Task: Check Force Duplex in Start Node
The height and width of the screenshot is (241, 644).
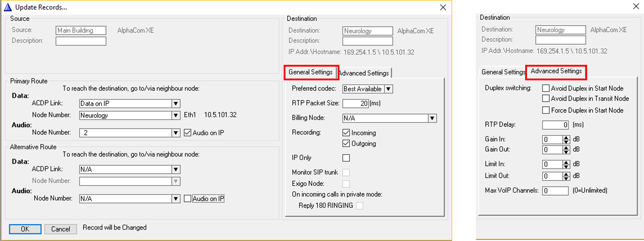Action: [x=546, y=110]
